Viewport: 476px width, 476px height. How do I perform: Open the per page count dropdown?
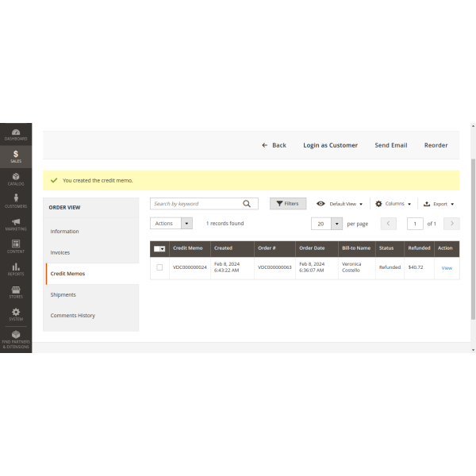pyautogui.click(x=336, y=224)
